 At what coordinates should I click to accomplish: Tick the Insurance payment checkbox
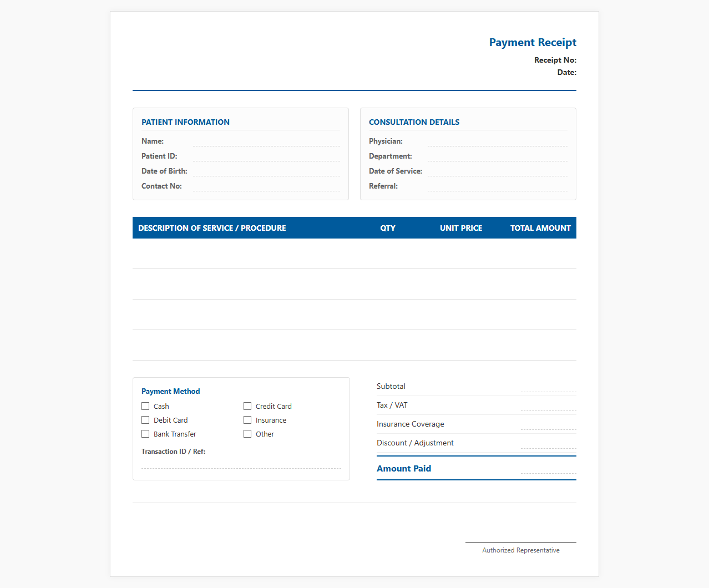(x=247, y=420)
